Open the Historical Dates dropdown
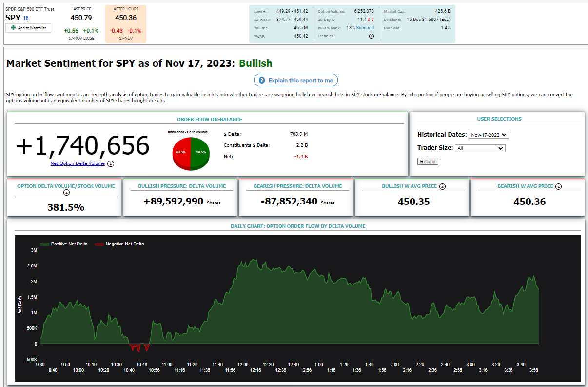Viewport: 588px width, 387px height. pyautogui.click(x=488, y=135)
